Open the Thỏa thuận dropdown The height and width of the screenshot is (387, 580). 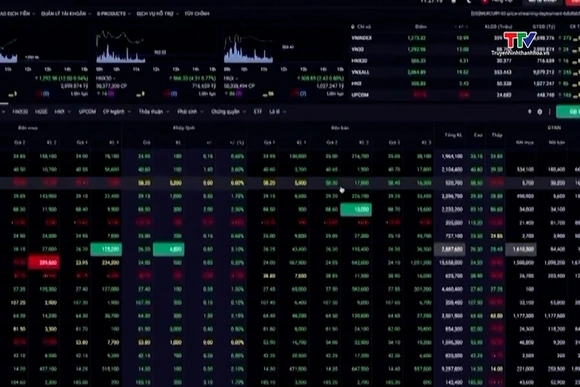[x=154, y=112]
